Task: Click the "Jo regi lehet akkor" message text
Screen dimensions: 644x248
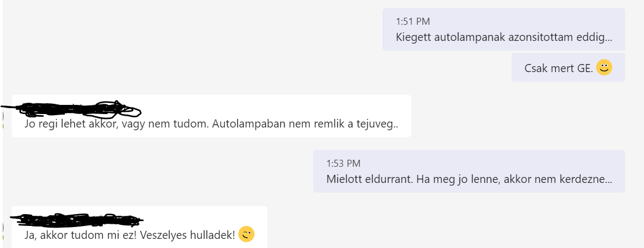Action: point(108,123)
